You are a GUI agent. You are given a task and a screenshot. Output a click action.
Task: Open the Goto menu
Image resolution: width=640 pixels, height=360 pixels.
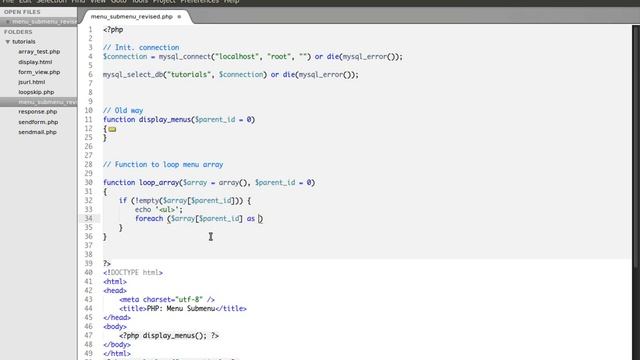118,2
